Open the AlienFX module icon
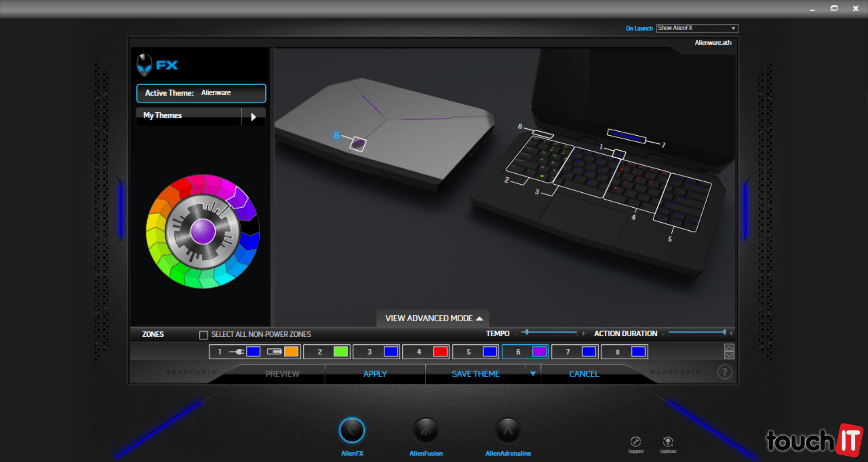868x462 pixels. (352, 430)
